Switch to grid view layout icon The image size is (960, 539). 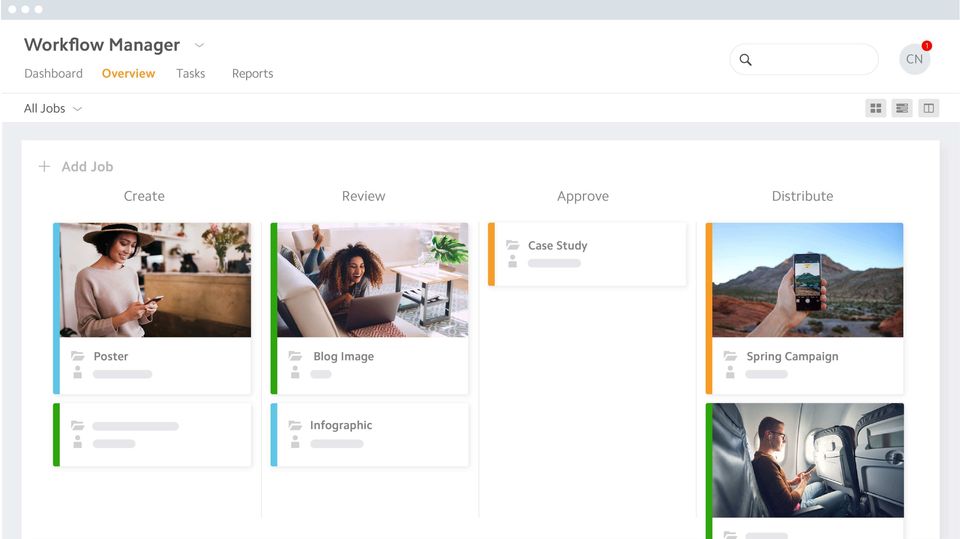876,108
